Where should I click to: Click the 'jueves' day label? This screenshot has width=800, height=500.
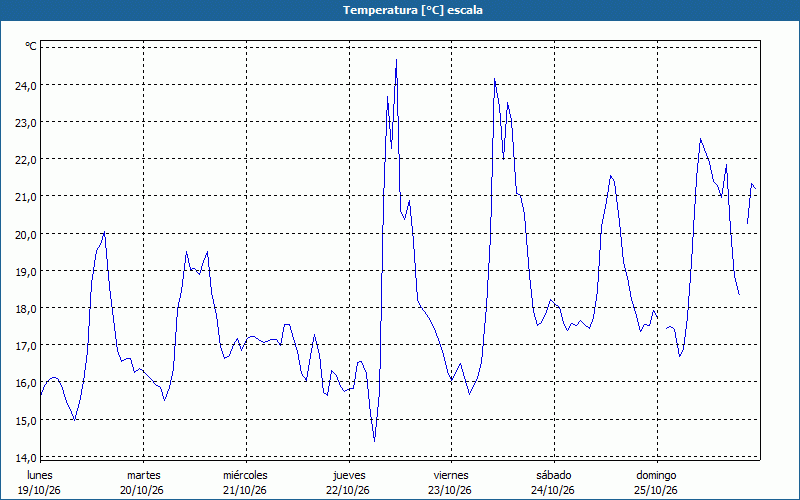pos(349,475)
